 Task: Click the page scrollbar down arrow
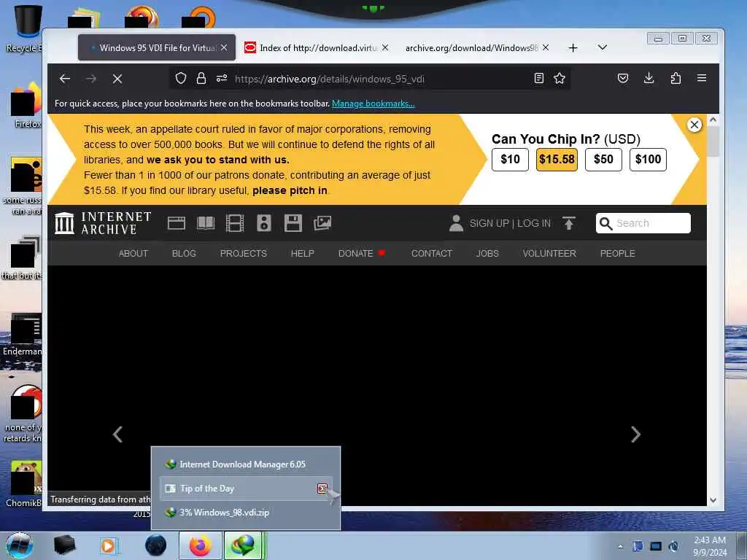[x=713, y=500]
